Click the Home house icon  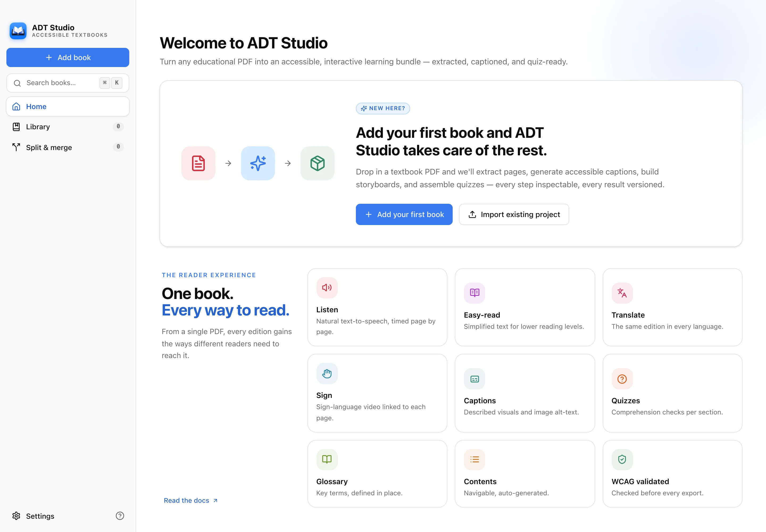(x=16, y=107)
